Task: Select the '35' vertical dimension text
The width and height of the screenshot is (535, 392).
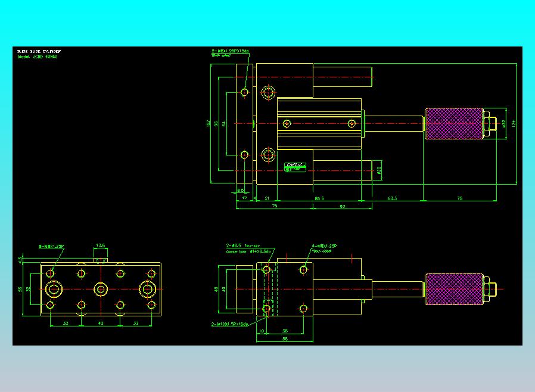Action: point(20,290)
